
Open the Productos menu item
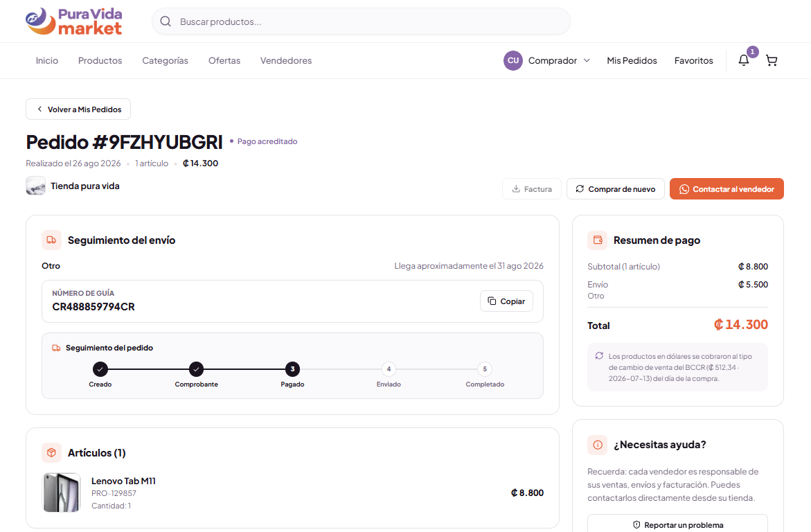(100, 60)
